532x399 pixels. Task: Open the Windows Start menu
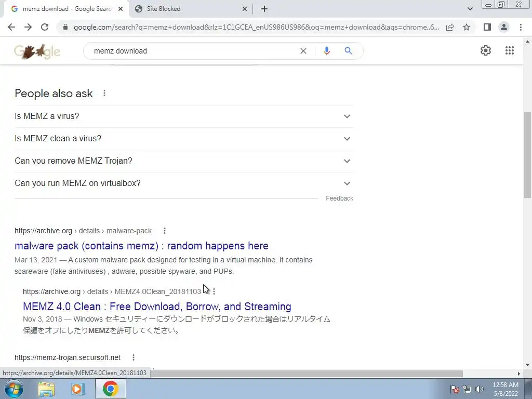point(14,389)
